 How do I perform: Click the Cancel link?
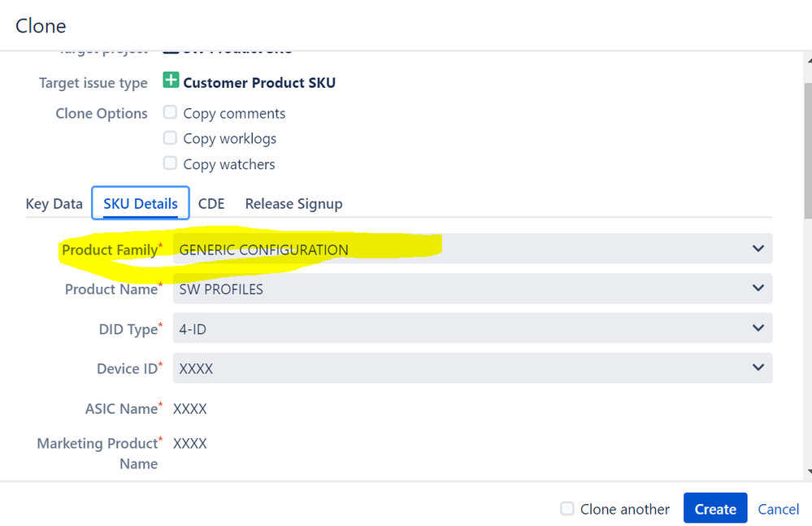point(779,509)
